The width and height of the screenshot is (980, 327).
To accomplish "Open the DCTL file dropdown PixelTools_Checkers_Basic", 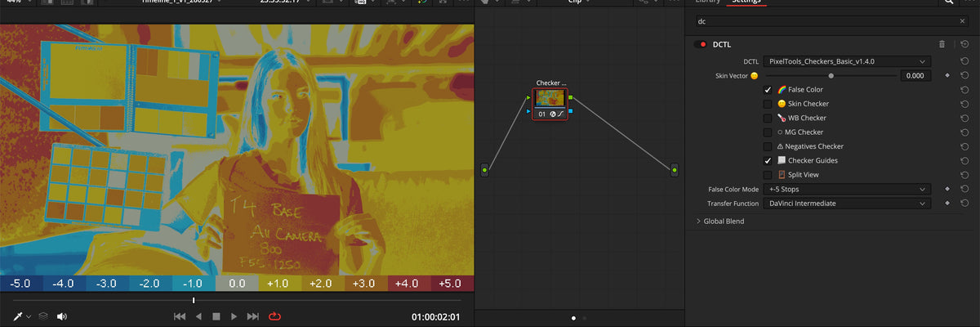I will click(x=847, y=61).
